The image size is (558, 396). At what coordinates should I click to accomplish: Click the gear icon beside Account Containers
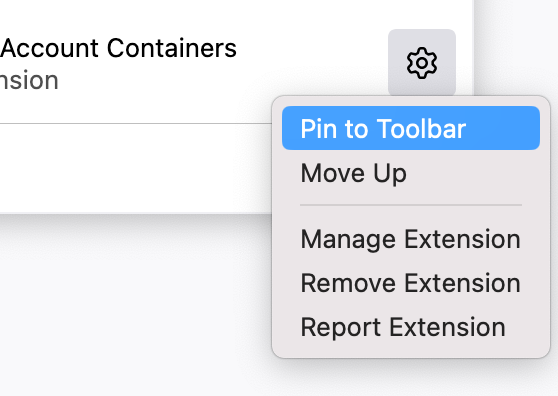[422, 63]
